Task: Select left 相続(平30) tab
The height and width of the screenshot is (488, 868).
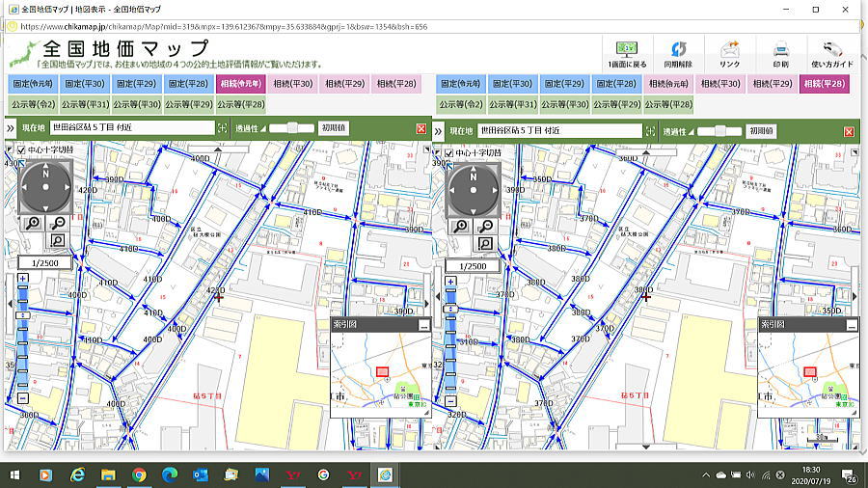Action: click(293, 84)
